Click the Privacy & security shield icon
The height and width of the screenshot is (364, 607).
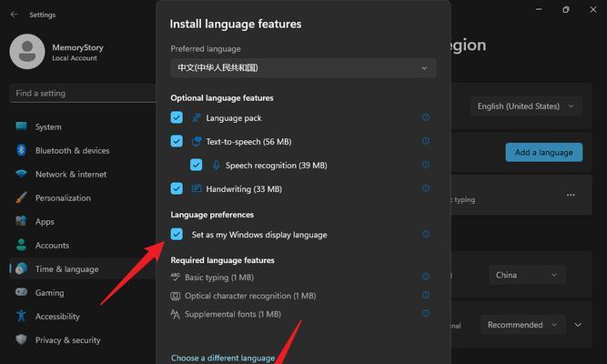tap(21, 339)
